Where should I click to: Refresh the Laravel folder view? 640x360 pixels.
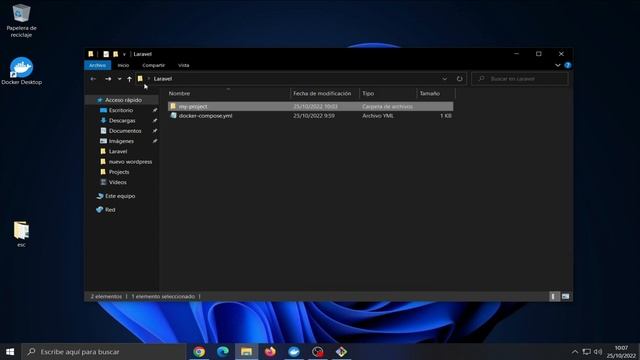[x=460, y=79]
